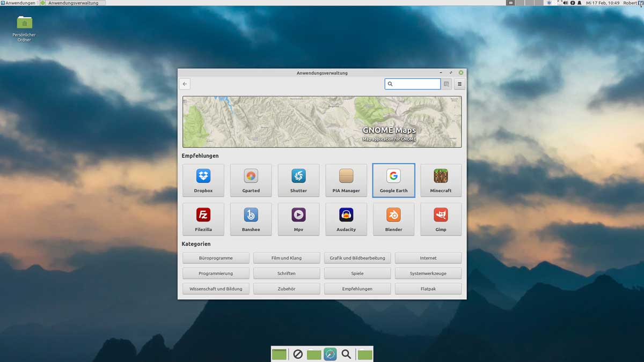Open the clock showing Mi 17 Feb, 10:49
This screenshot has width=644, height=362.
coord(603,3)
